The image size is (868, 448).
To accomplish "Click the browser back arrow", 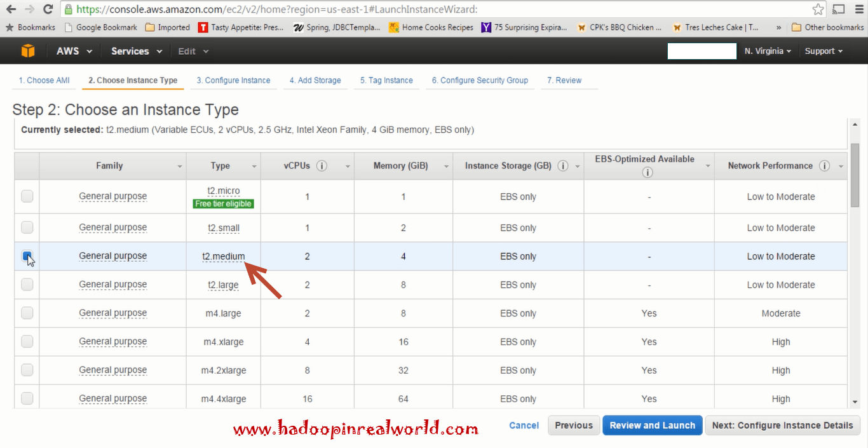I will point(10,10).
